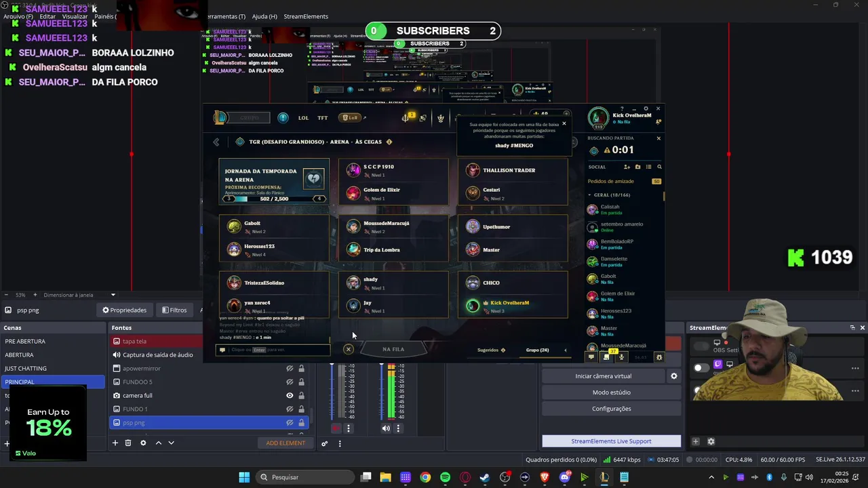Show the apowermirror source
Viewport: 868px width, 488px height.
click(290, 368)
